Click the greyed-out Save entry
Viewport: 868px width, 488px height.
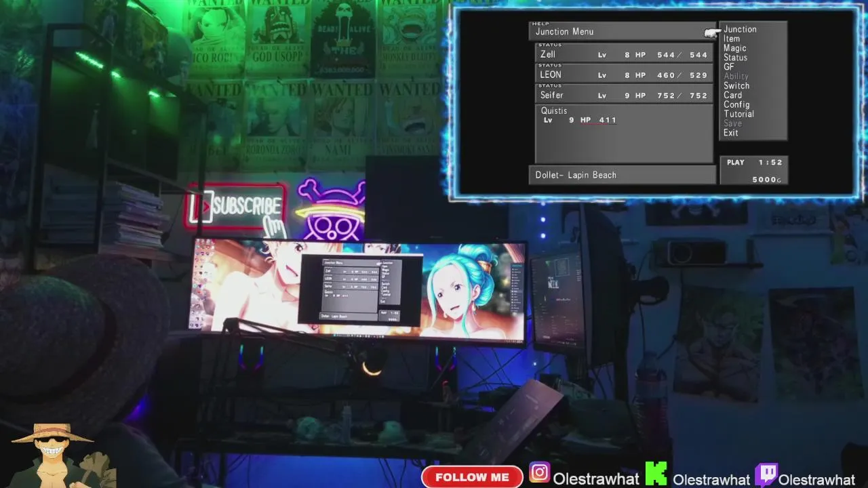pos(732,123)
